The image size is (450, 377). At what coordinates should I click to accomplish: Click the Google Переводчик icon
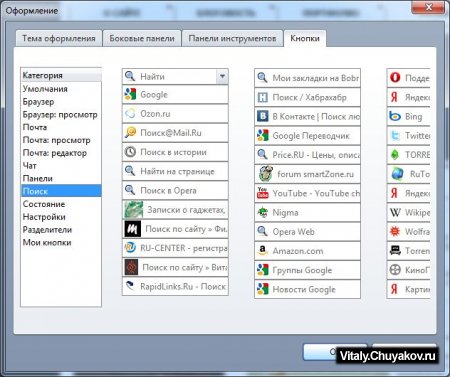(262, 136)
